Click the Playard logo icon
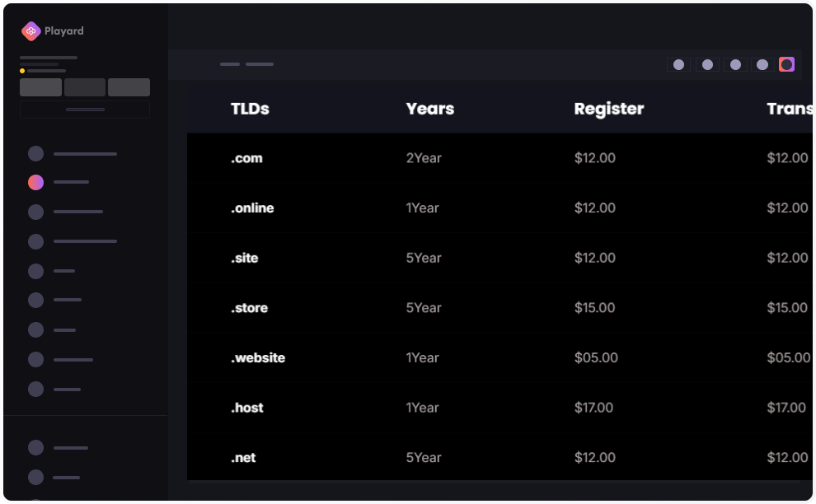The height and width of the screenshot is (504, 816). (x=30, y=31)
